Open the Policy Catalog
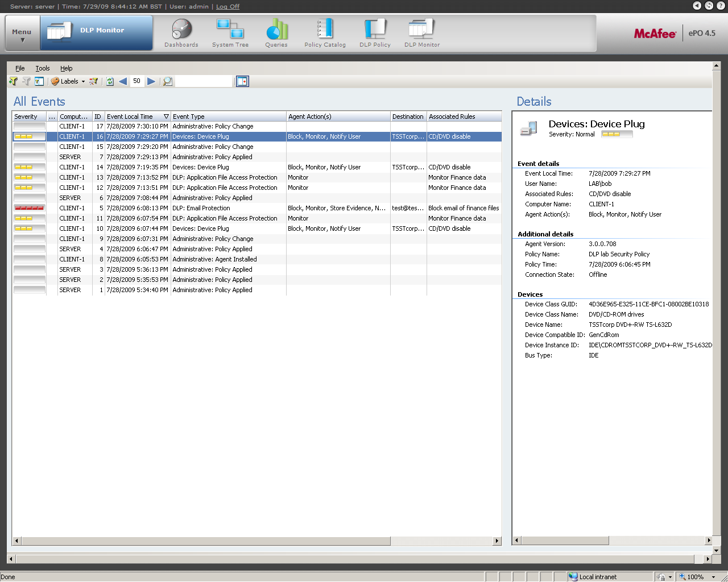Image resolution: width=728 pixels, height=582 pixels. (x=325, y=33)
